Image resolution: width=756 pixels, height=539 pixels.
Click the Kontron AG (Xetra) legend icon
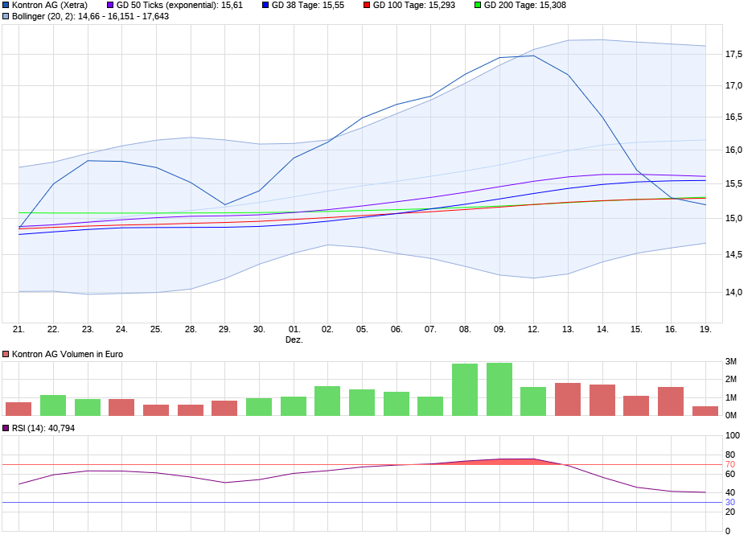(x=6, y=6)
